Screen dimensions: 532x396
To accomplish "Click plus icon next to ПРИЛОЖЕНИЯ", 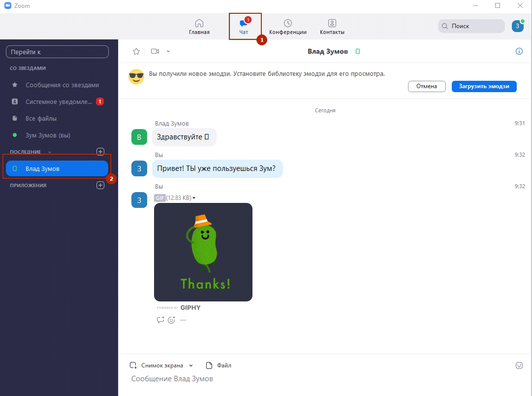I will (x=100, y=185).
